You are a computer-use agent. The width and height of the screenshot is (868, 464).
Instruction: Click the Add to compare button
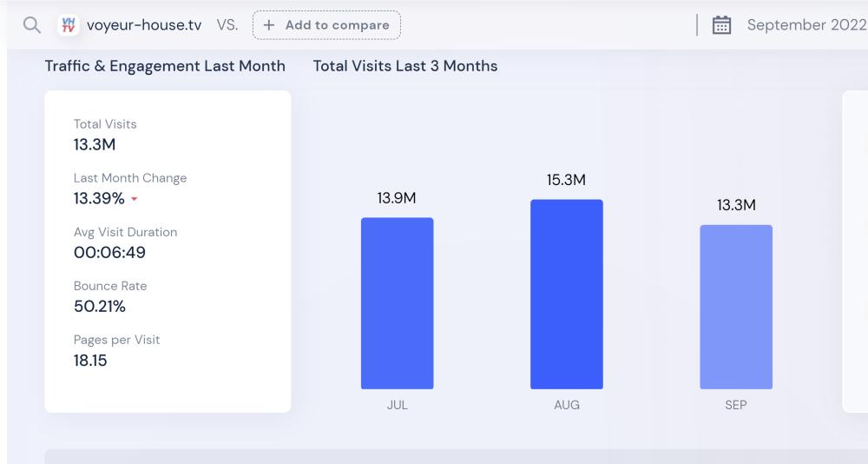326,25
